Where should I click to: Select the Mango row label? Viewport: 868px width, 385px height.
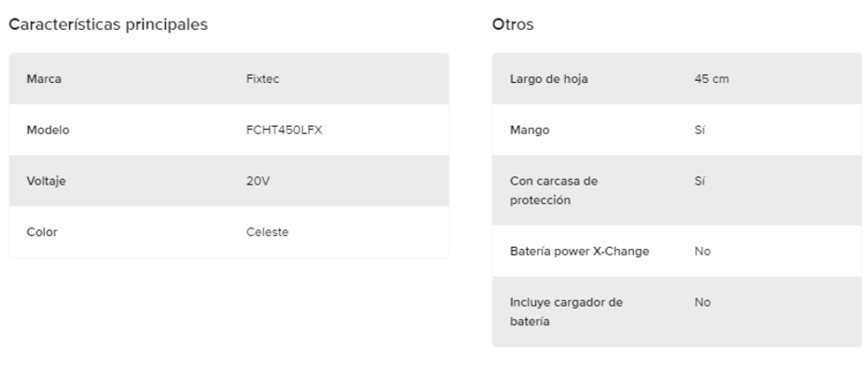(530, 131)
